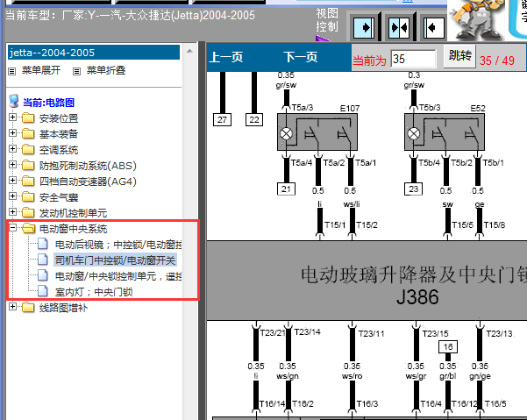Click the computer icon beside 当前:电路图
This screenshot has height=420, width=527.
tap(14, 101)
